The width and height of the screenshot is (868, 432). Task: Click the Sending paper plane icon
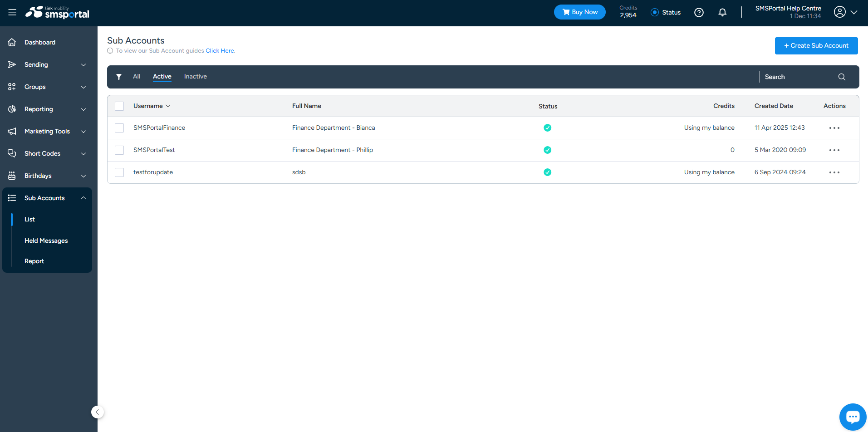[x=12, y=64]
